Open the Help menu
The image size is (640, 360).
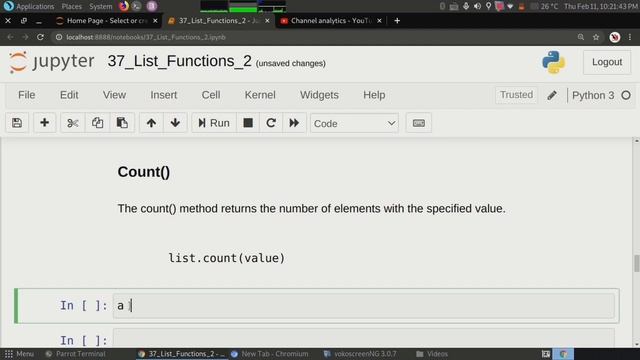coord(374,95)
